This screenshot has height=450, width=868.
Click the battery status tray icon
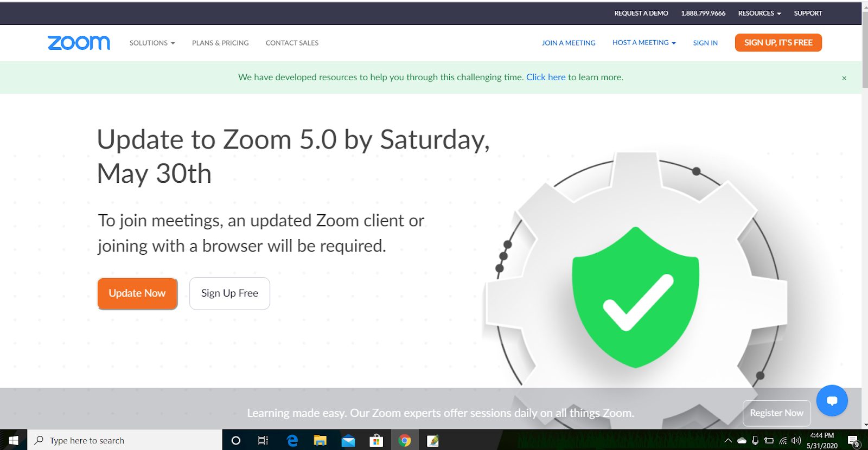(769, 440)
